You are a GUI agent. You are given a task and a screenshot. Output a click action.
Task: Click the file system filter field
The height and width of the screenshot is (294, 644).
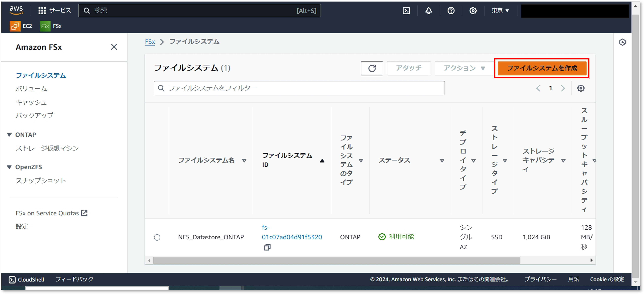click(x=299, y=88)
